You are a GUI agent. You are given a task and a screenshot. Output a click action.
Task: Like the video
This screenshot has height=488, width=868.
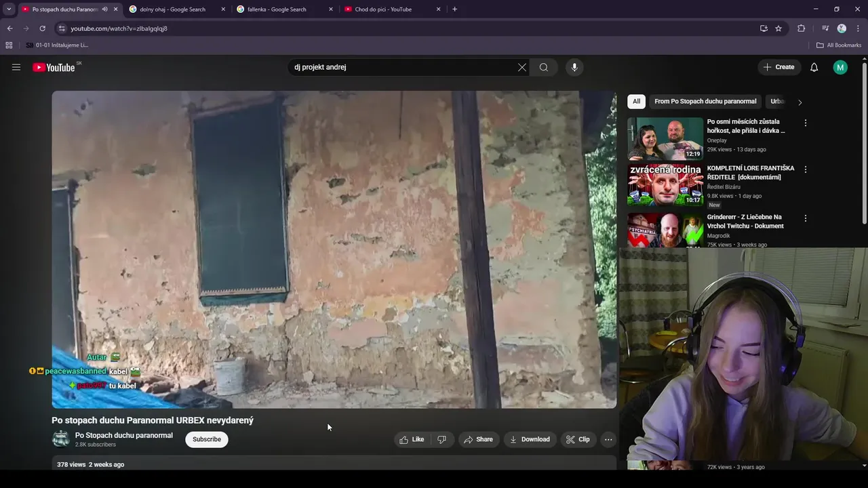(412, 439)
